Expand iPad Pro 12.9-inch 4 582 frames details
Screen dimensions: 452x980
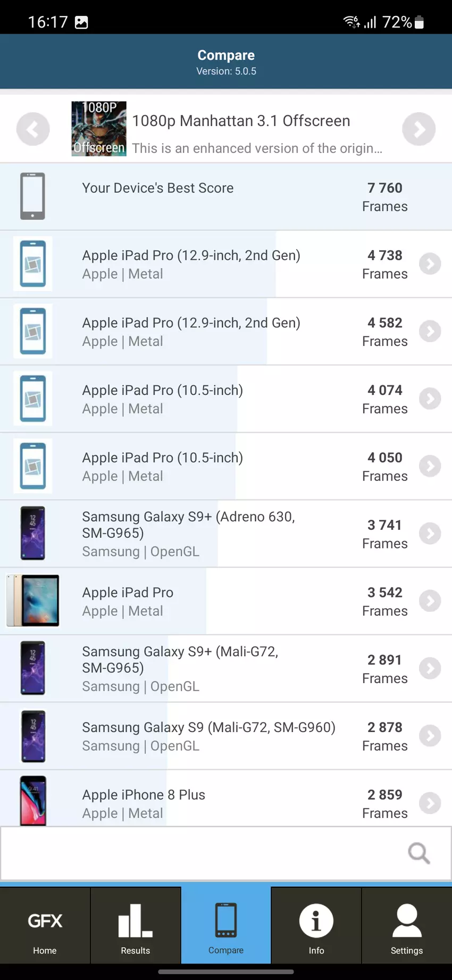[x=430, y=331]
